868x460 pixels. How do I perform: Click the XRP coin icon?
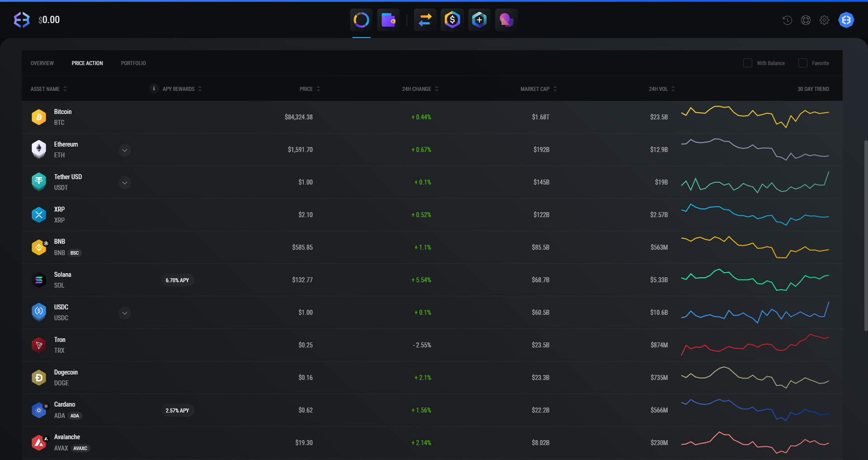39,215
